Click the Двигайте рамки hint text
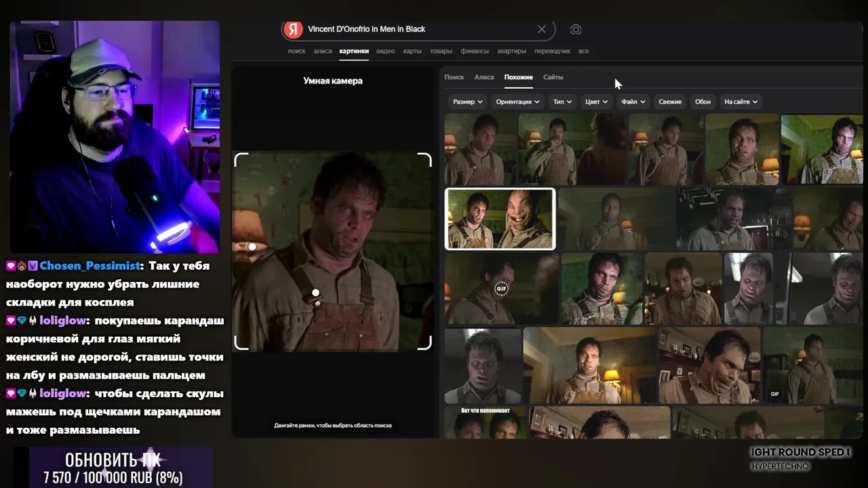868x488 pixels. [333, 426]
